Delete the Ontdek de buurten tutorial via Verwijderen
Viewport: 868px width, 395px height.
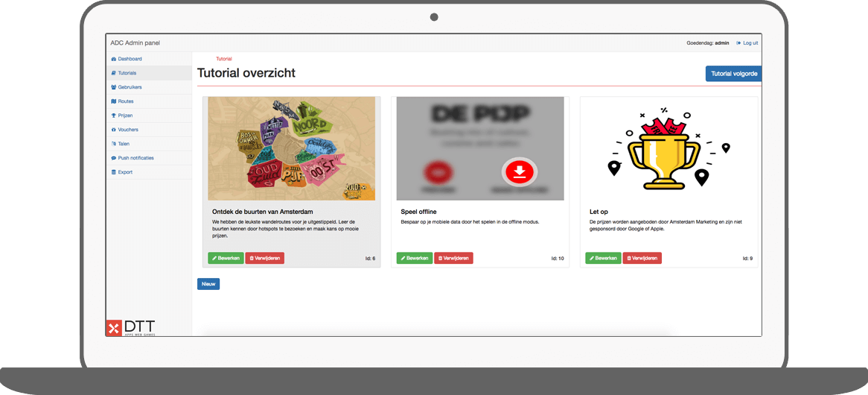click(264, 258)
